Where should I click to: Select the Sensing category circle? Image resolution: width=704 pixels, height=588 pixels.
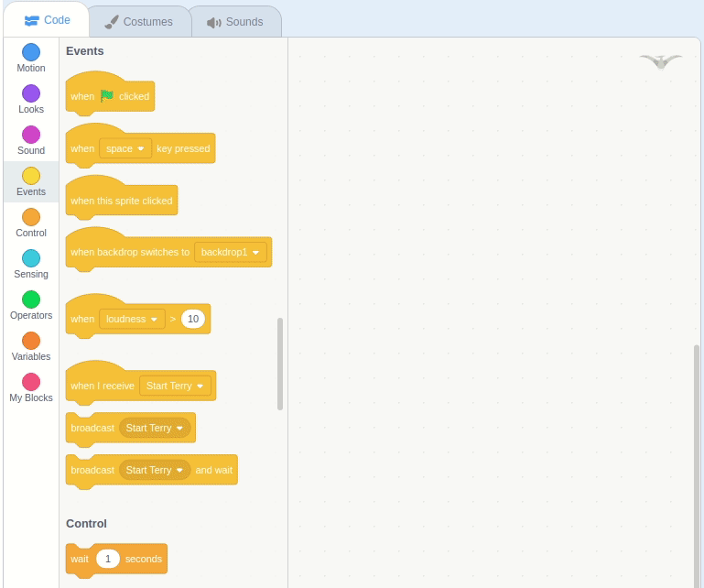pos(31,258)
